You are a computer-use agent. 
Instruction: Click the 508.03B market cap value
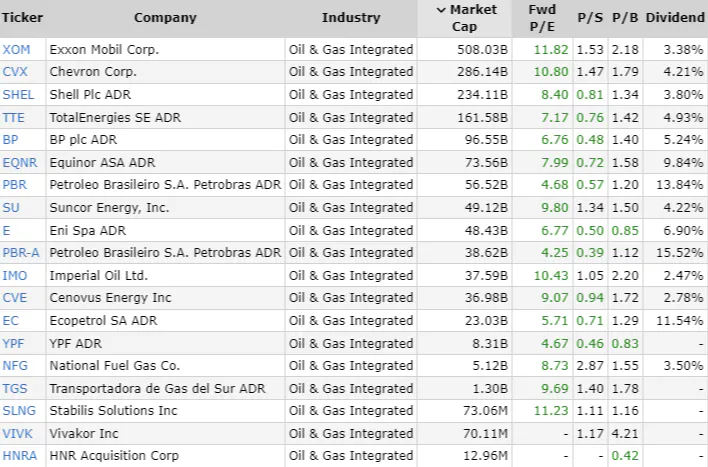click(482, 49)
